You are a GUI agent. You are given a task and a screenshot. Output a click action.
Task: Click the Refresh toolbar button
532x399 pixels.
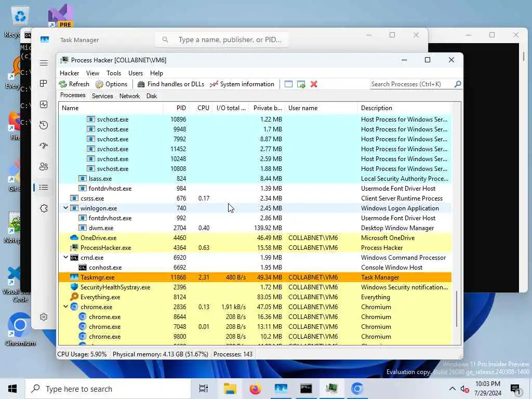[74, 84]
